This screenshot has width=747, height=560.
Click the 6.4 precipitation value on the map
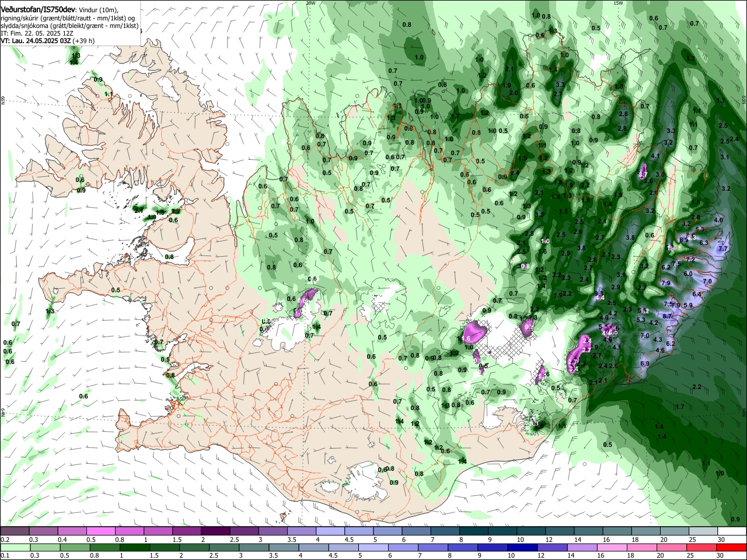pos(697,295)
